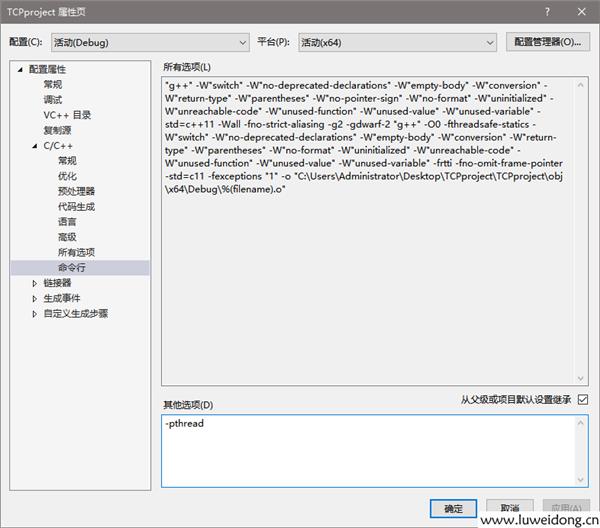Collapse the C/C++ tree node
Screen dimensions: 600x528
pyautogui.click(x=36, y=146)
